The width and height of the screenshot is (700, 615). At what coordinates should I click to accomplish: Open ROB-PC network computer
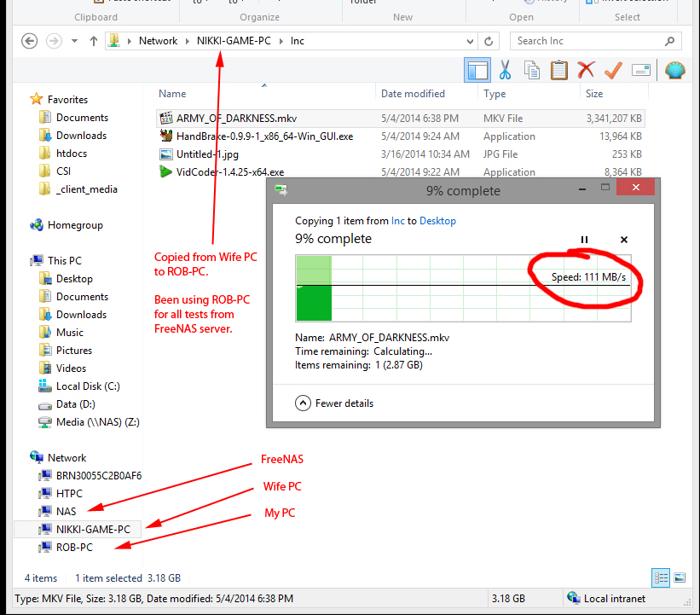point(74,547)
